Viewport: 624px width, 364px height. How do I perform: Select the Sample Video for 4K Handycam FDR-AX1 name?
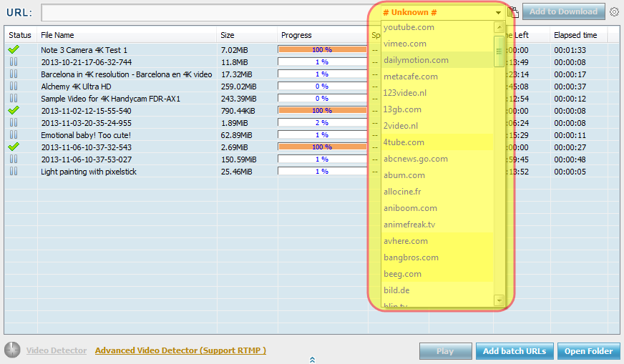111,99
